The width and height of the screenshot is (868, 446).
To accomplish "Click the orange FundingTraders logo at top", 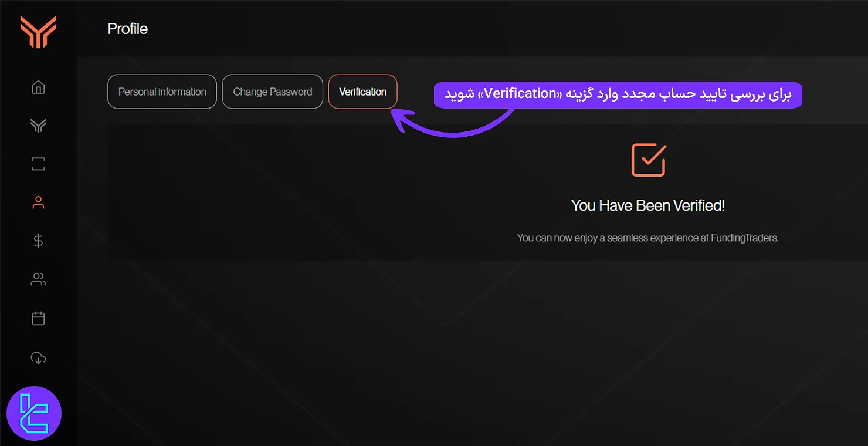I will point(38,32).
